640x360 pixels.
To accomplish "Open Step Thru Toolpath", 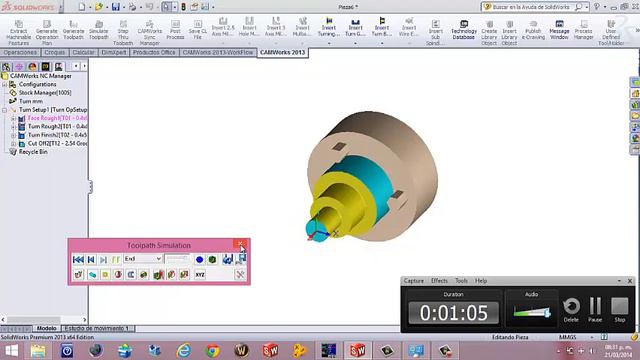I will point(123,32).
